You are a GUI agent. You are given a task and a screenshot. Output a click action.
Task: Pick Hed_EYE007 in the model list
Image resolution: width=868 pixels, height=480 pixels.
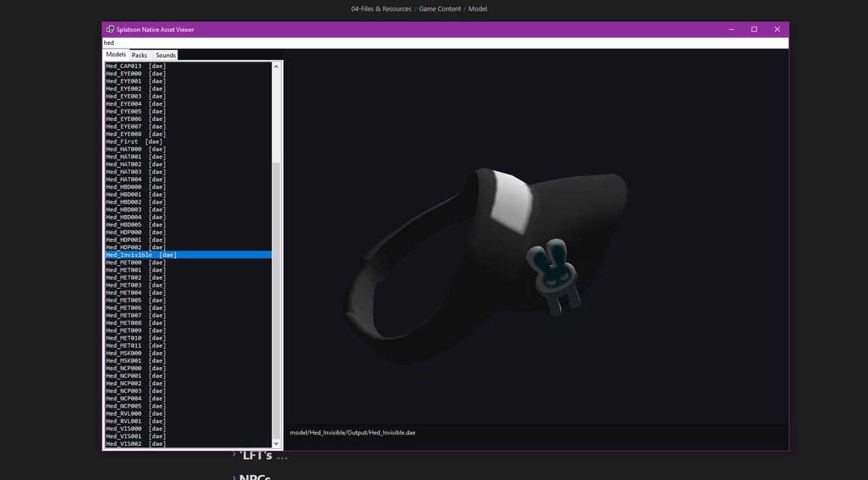188,127
